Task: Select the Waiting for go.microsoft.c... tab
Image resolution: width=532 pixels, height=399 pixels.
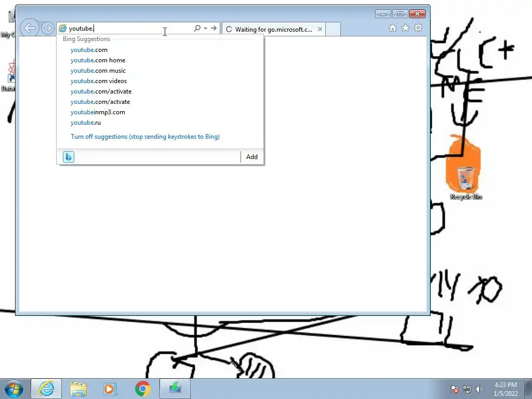Action: [273, 29]
